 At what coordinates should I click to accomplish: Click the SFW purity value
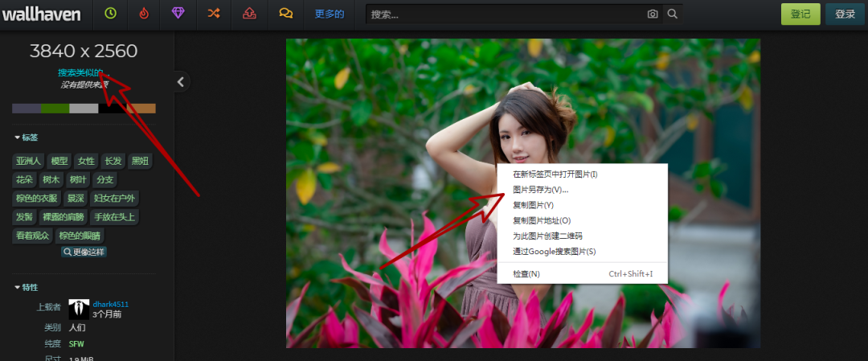76,344
